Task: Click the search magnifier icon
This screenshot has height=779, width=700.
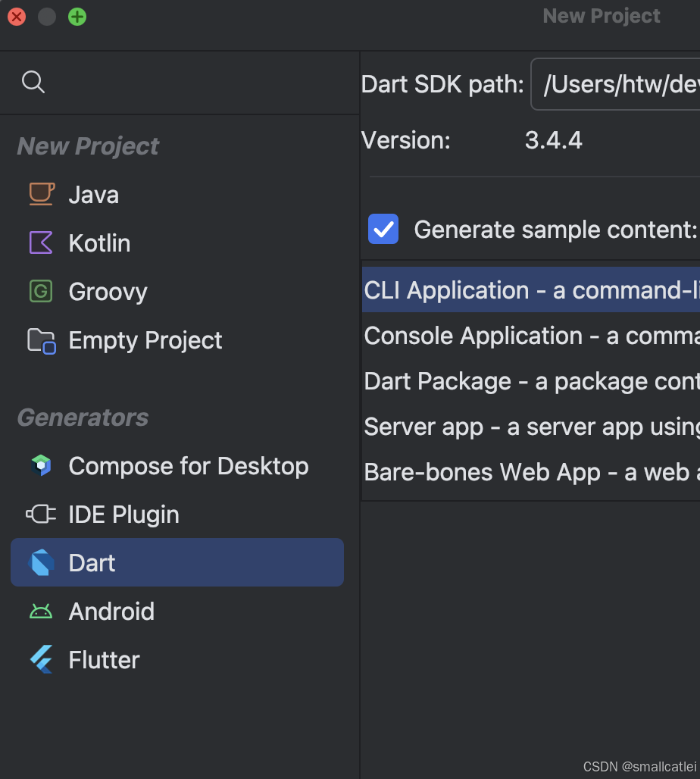Action: (33, 82)
